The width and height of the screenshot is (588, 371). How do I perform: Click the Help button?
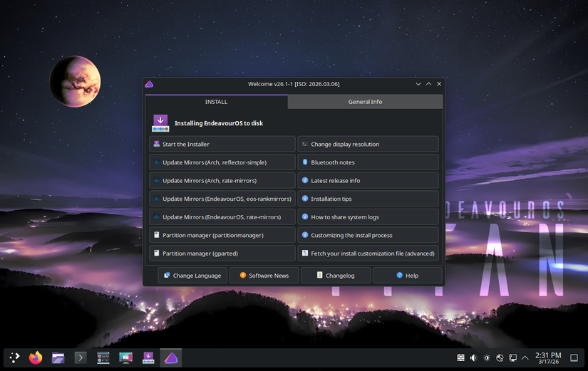pos(407,276)
